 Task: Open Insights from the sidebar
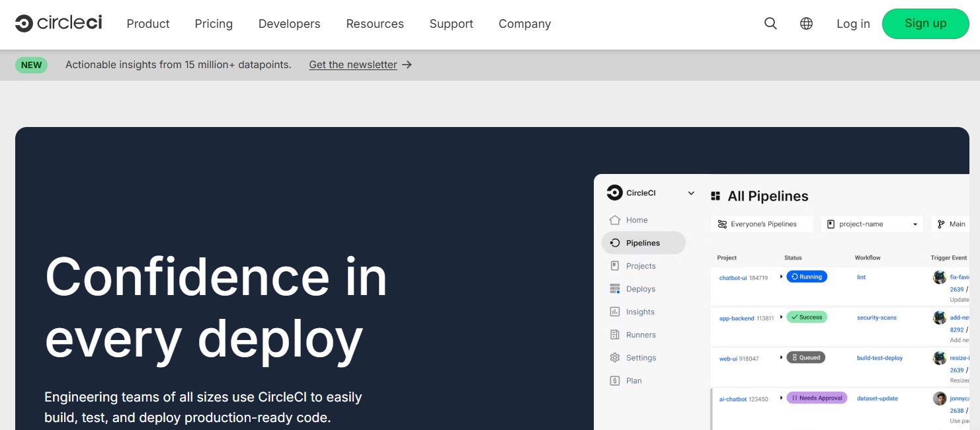[639, 312]
